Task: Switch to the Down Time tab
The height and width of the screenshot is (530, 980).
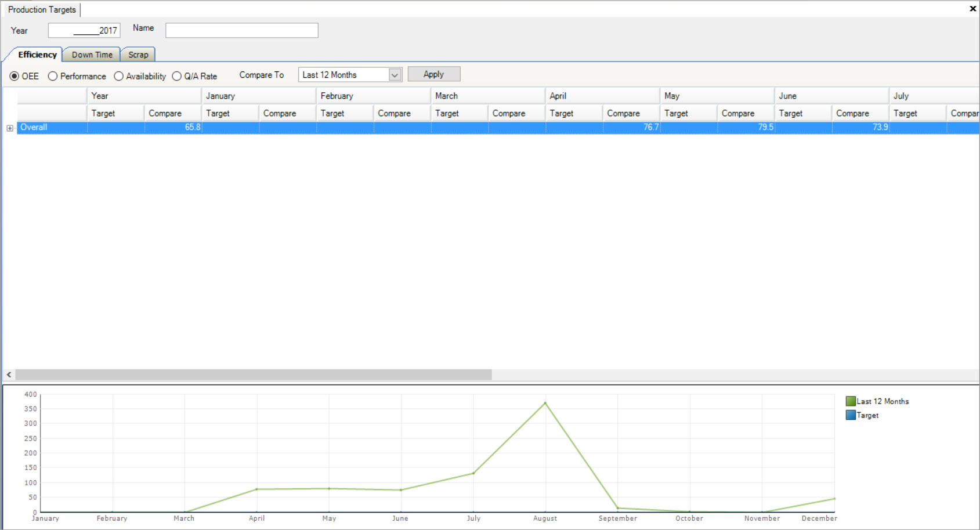Action: [x=92, y=55]
